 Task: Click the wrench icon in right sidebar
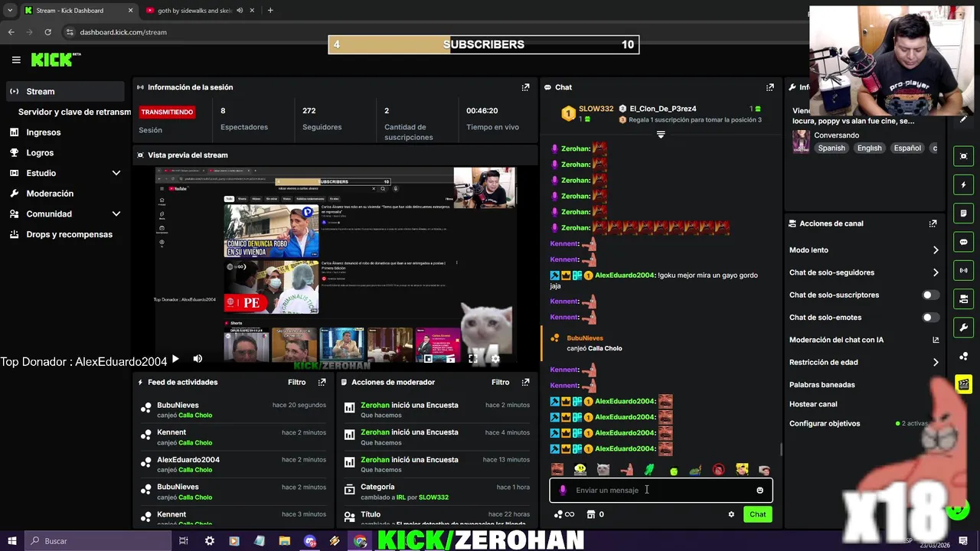(963, 328)
